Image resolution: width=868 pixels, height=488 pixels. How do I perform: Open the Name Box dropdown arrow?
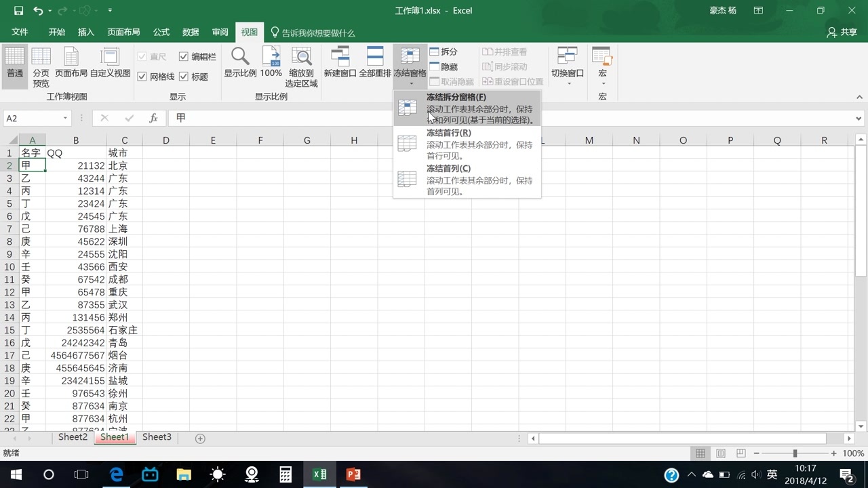tap(65, 118)
